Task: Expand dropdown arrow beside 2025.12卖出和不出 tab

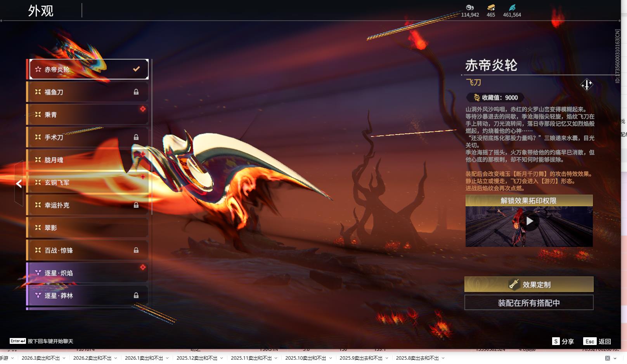Action: [x=222, y=358]
